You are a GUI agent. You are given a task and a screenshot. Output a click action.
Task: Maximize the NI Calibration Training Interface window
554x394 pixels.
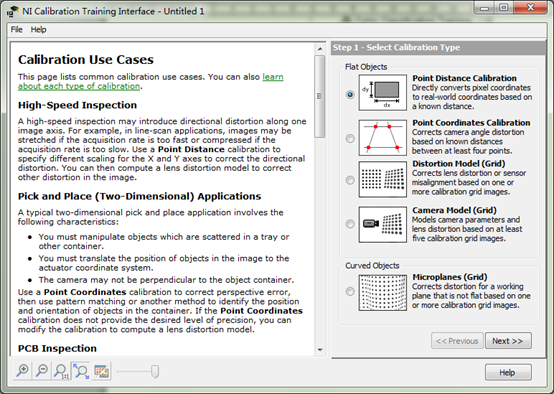(x=504, y=8)
